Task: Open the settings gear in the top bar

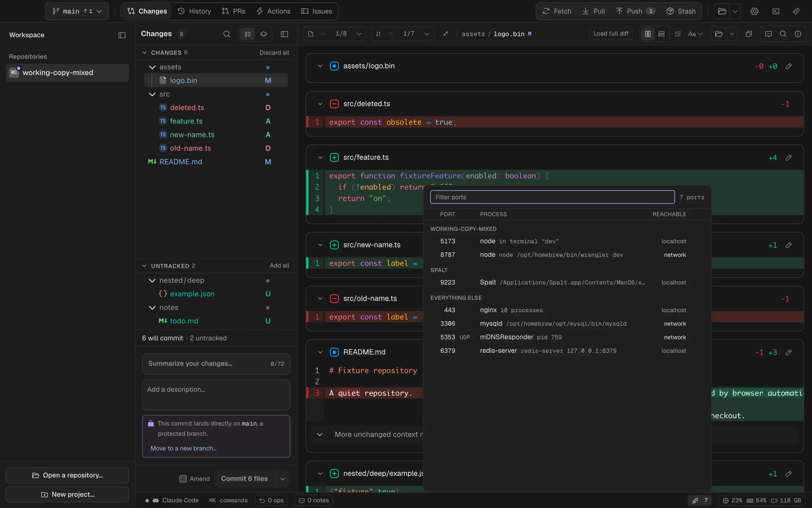Action: click(x=754, y=11)
